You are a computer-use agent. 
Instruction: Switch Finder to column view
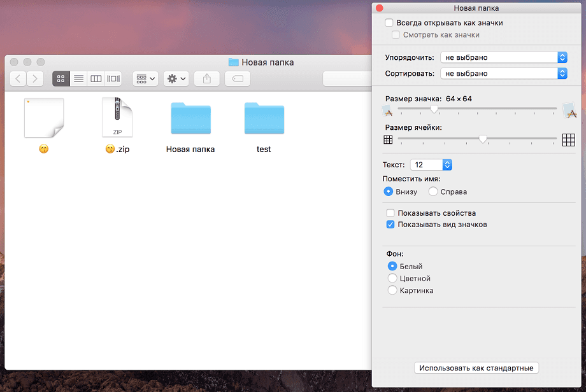96,79
